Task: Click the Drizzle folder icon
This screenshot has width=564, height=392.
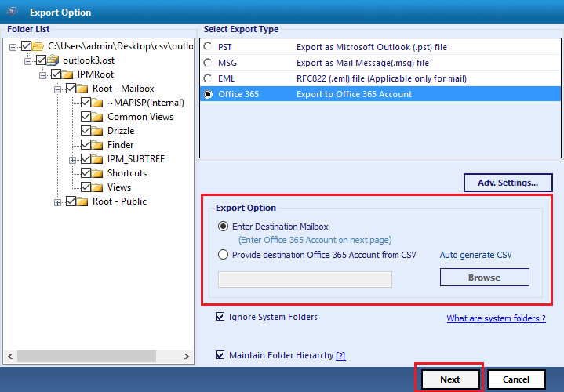Action: 97,131
